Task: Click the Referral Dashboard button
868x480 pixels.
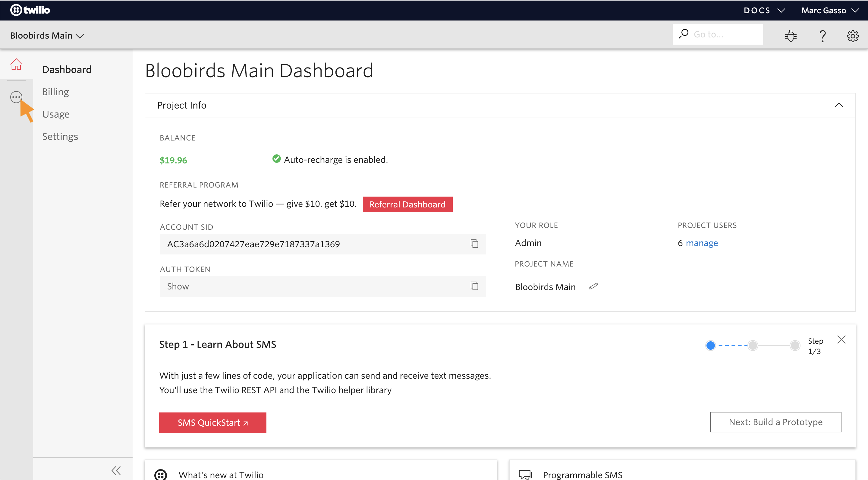Action: click(407, 204)
